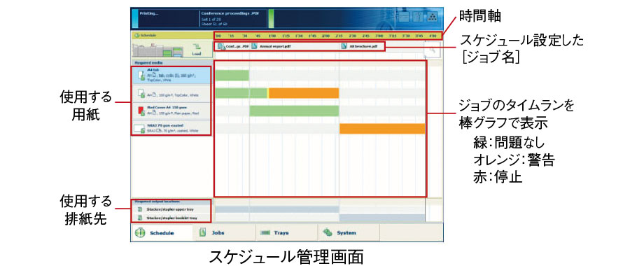Click the Stacker/stapler booklet tray entry

pyautogui.click(x=171, y=218)
